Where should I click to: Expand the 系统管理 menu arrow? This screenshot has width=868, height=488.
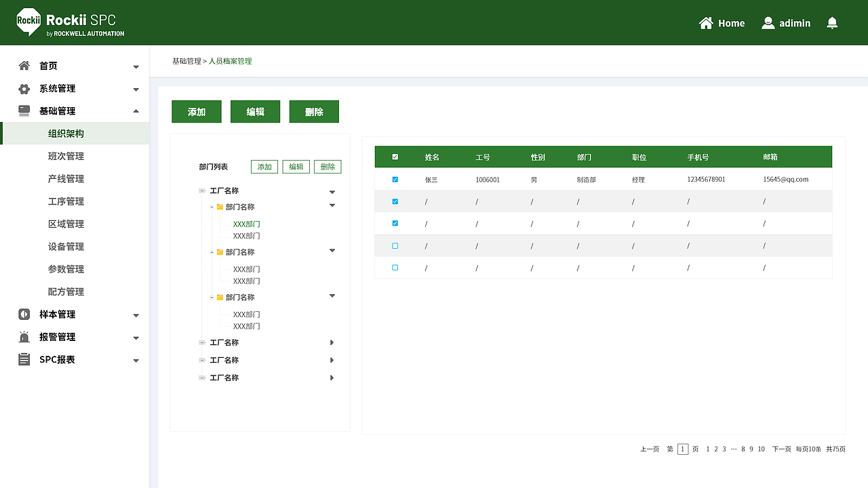click(x=136, y=89)
